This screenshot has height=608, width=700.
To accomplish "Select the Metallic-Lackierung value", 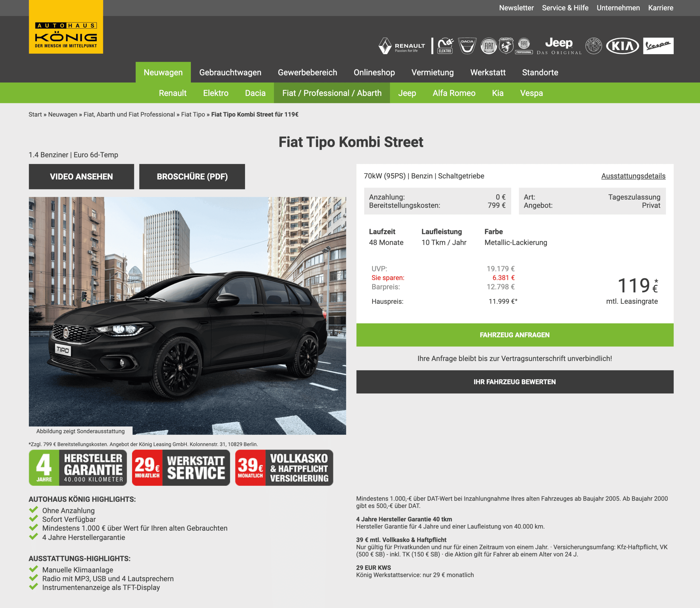I will coord(516,242).
